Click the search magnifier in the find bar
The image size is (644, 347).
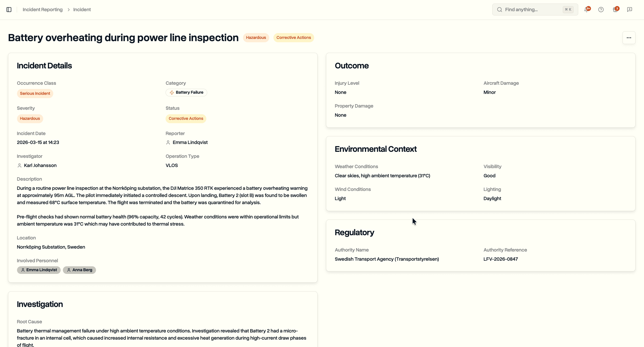pos(499,9)
